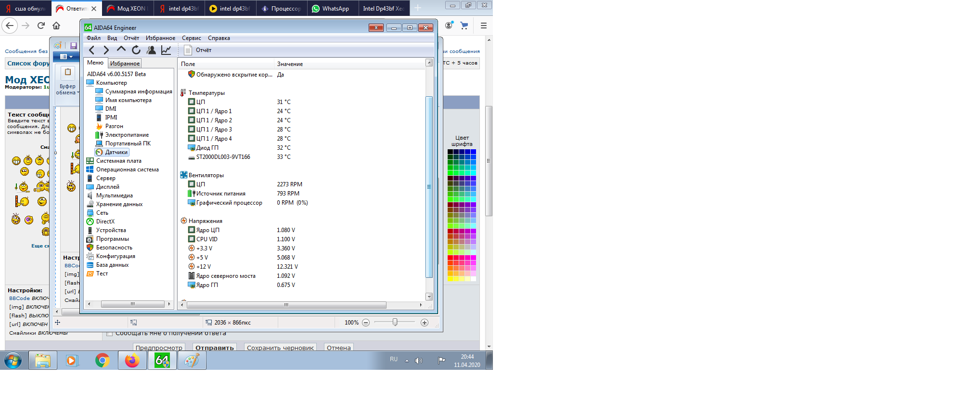This screenshot has height=417, width=980.
Task: Click AIDA64 forward arrow button
Action: (x=106, y=50)
